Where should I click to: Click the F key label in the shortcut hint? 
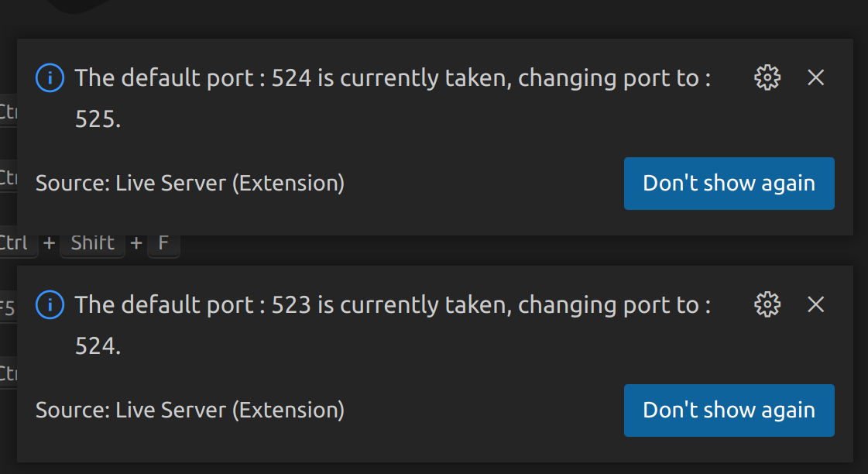[163, 242]
